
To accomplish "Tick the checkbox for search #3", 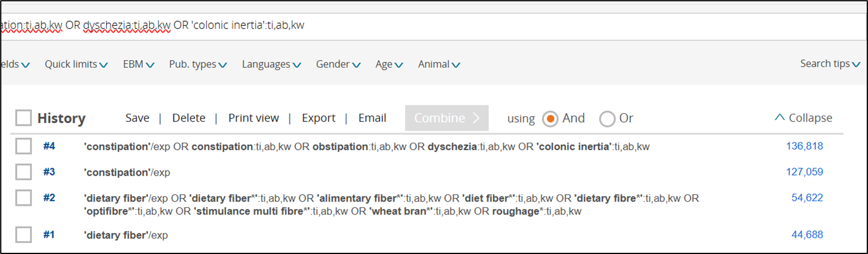I will point(24,172).
